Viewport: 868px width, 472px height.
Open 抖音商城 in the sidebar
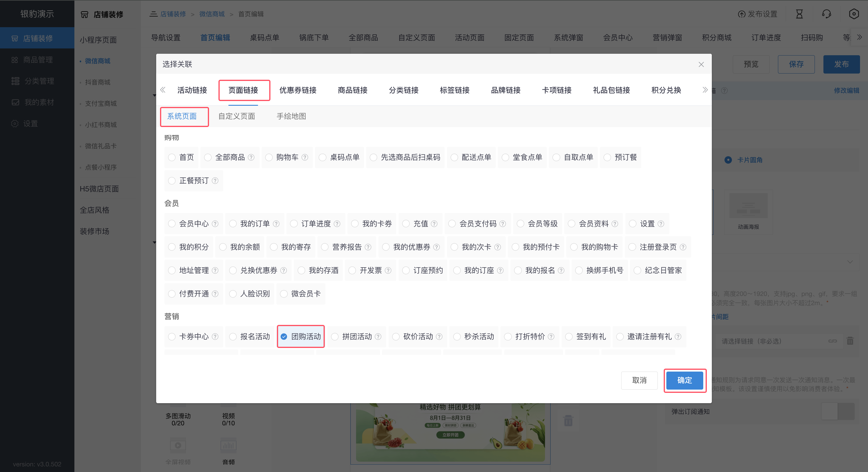[x=97, y=82]
